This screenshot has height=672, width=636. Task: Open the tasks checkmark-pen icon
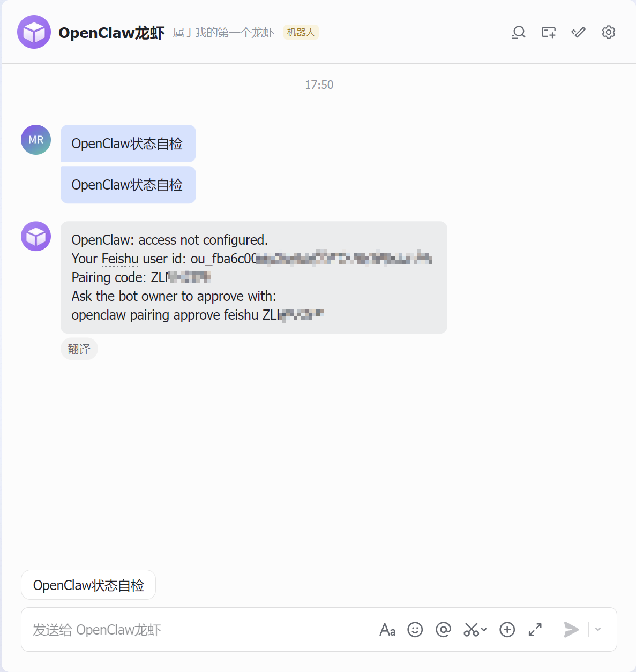point(578,33)
